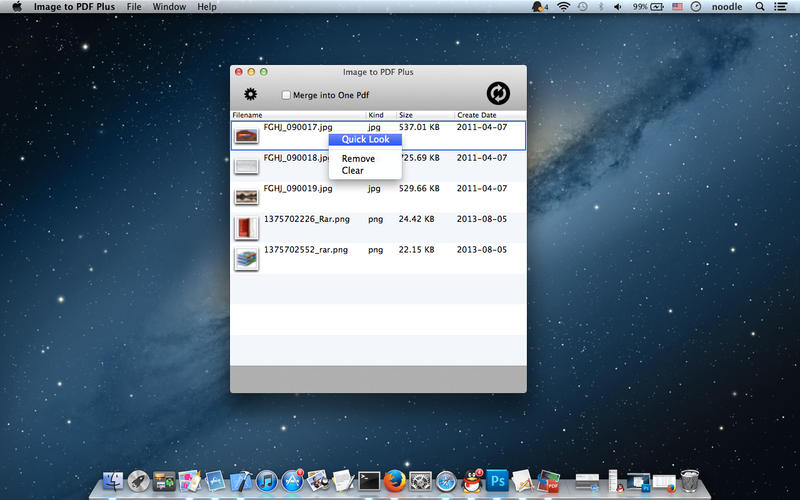Sort list by Size column header
800x500 pixels.
(406, 115)
